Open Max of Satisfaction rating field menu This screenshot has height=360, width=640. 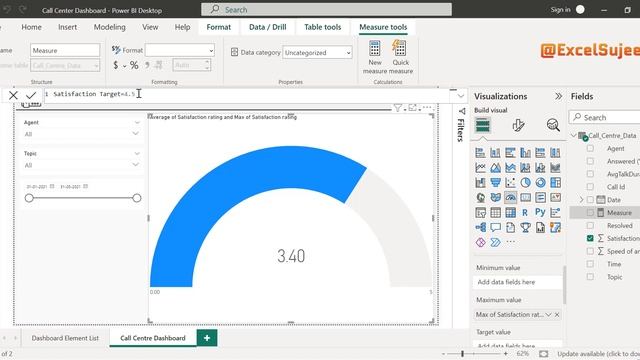pyautogui.click(x=548, y=314)
